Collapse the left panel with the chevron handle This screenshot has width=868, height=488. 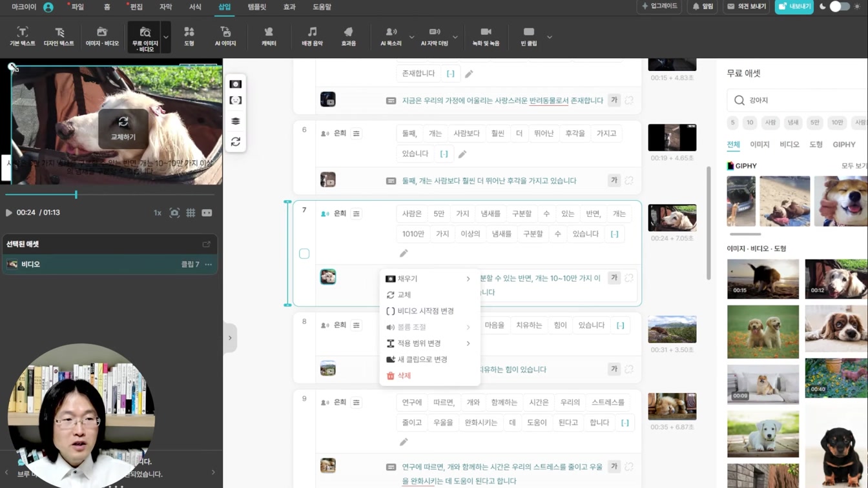(230, 338)
